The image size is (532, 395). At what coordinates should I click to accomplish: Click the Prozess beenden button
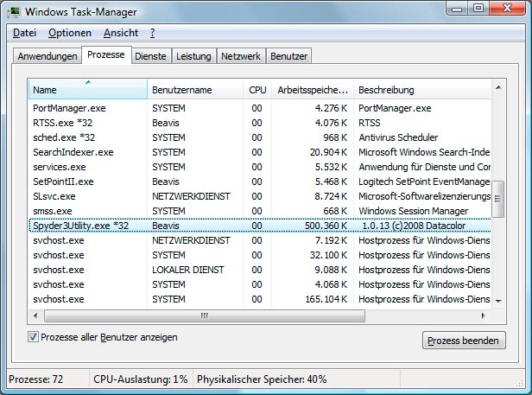[464, 341]
